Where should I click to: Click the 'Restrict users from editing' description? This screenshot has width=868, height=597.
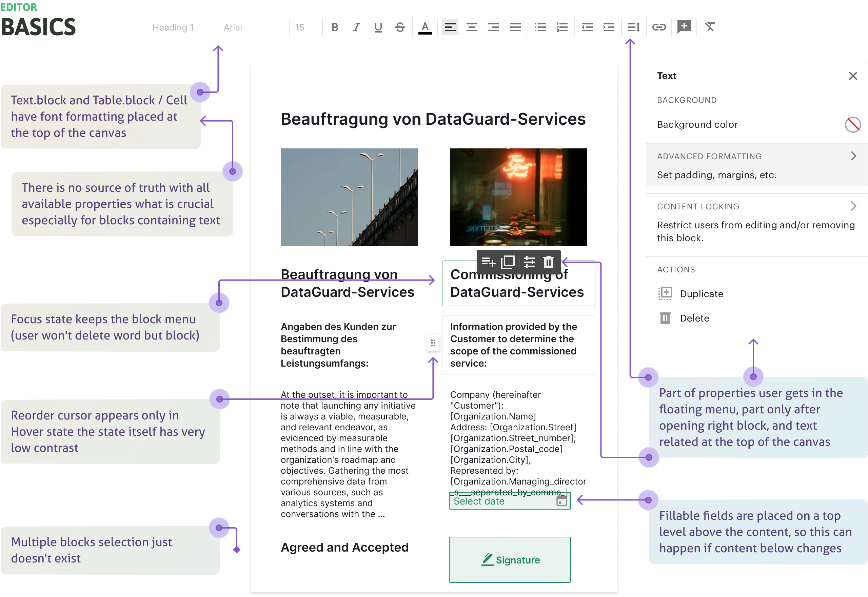click(x=756, y=231)
